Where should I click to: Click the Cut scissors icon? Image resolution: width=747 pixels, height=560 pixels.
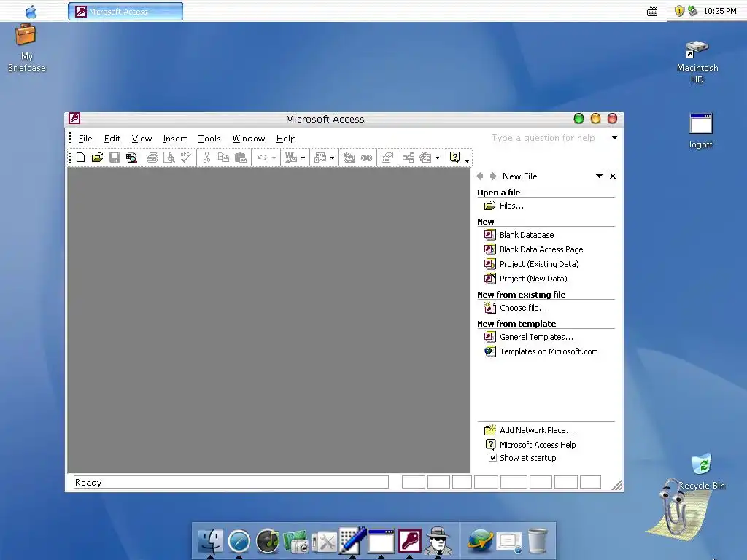(206, 157)
